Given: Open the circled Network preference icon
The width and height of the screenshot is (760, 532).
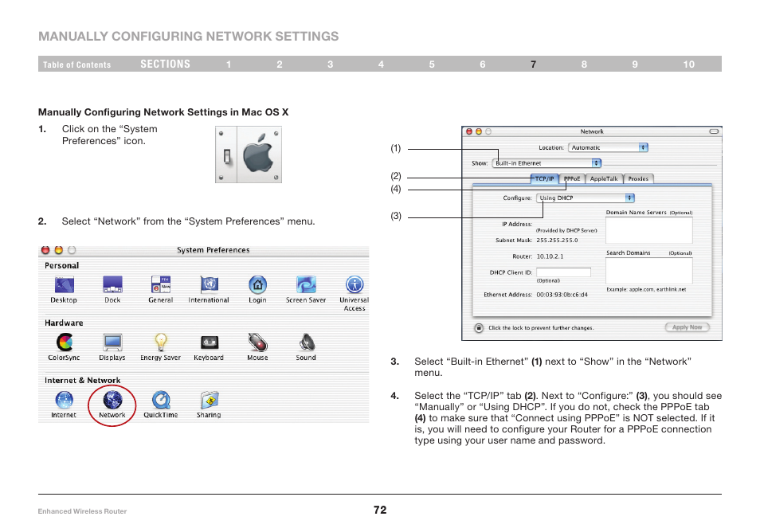Looking at the screenshot, I should click(x=112, y=401).
